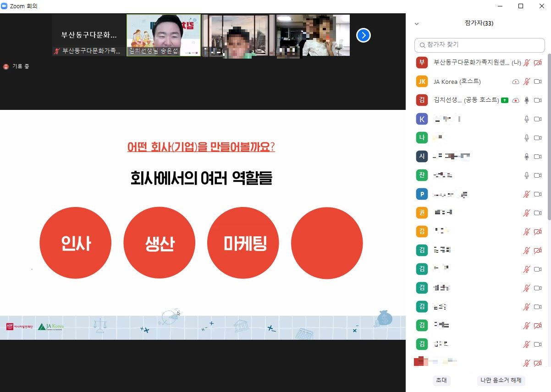The height and width of the screenshot is (392, 551).
Task: Click JA Korea's video camera icon
Action: click(538, 82)
